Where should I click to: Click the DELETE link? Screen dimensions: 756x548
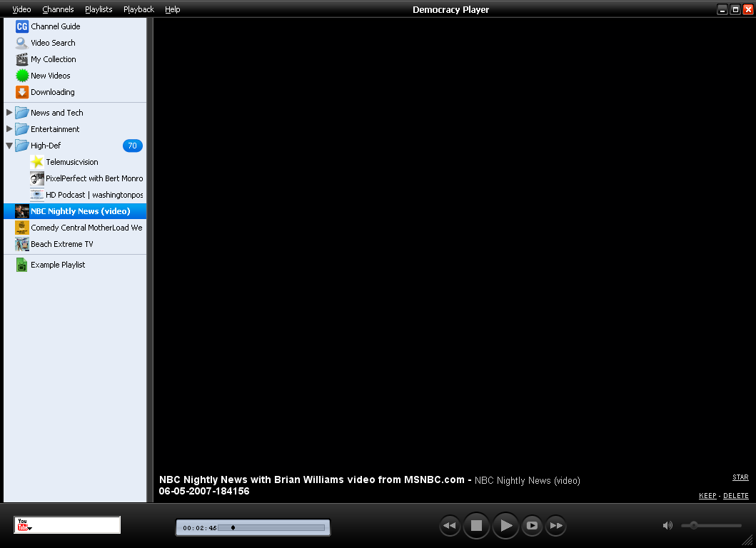[736, 495]
